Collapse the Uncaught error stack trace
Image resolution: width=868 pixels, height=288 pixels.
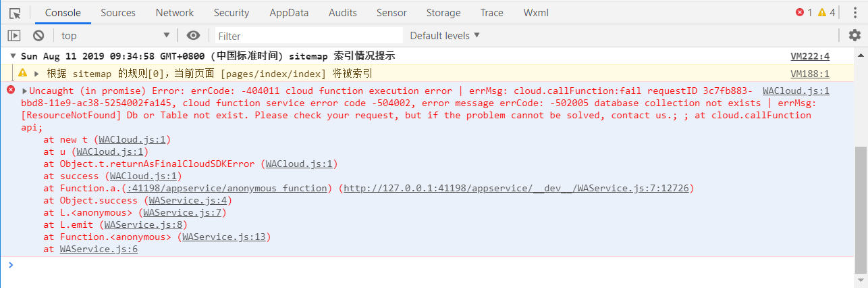click(25, 91)
